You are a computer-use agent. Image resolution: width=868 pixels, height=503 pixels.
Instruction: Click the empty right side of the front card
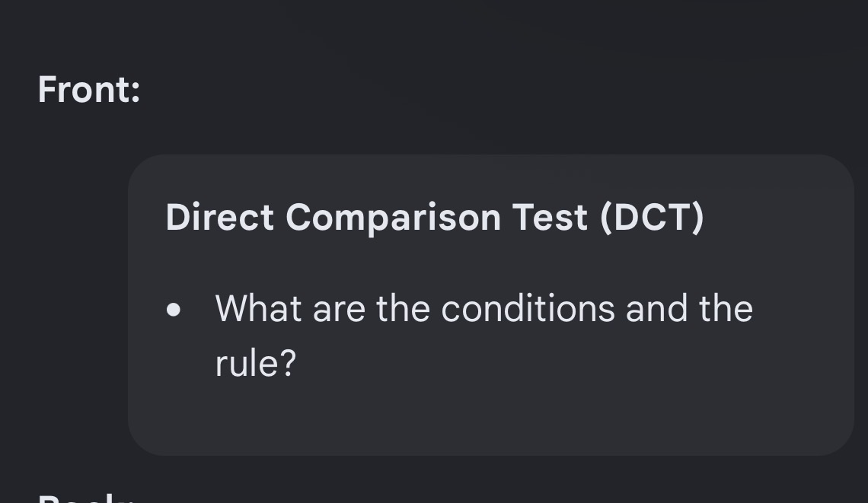point(803,310)
